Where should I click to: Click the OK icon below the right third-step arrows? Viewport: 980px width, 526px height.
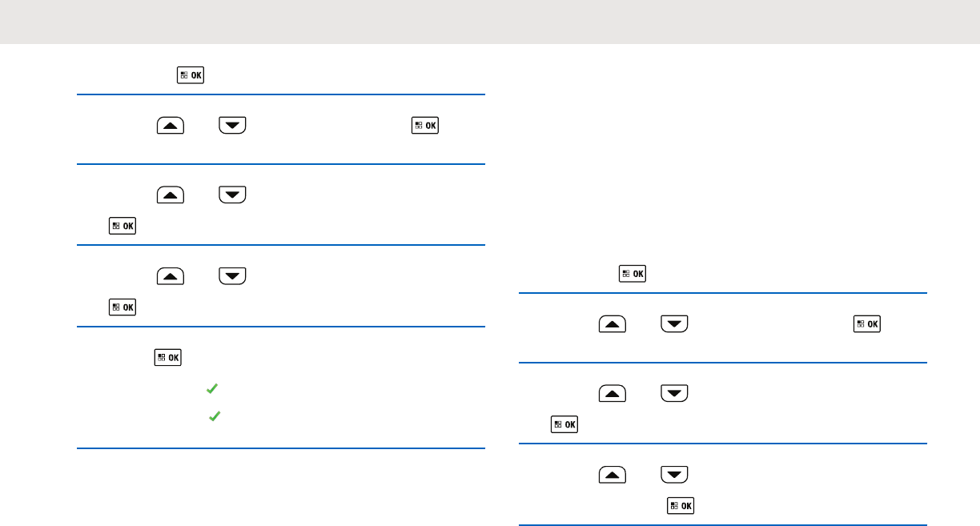tap(565, 424)
